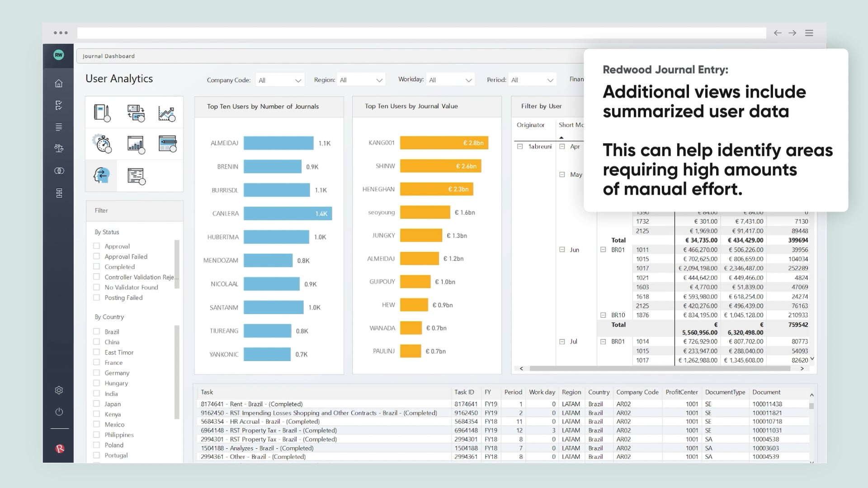This screenshot has height=488, width=868.
Task: Select the KANG001 orange bar
Action: tap(443, 143)
